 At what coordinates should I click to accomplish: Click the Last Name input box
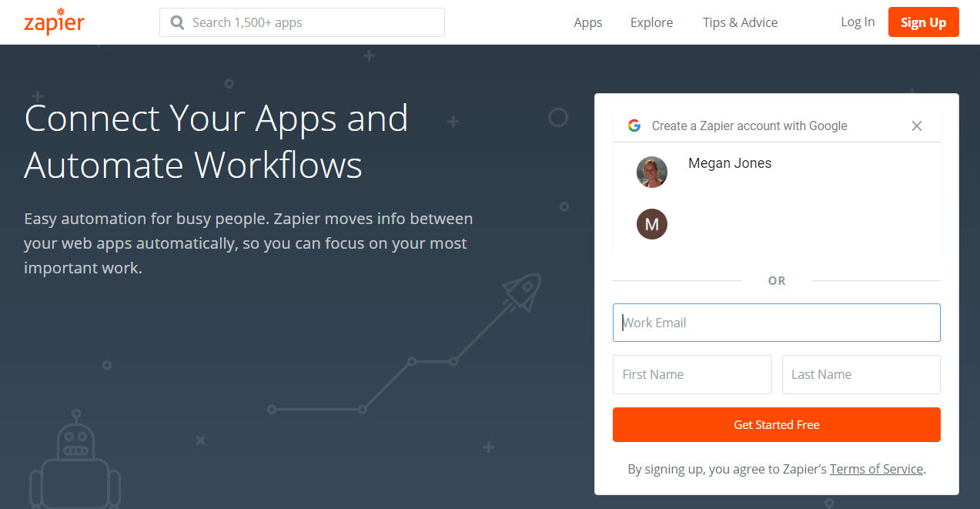tap(861, 374)
